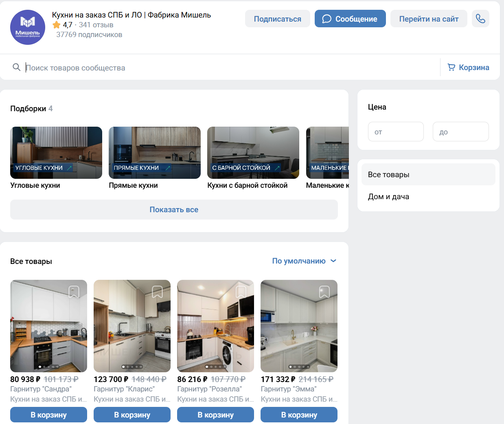Open the Мишель community logo avatar

coord(28,27)
